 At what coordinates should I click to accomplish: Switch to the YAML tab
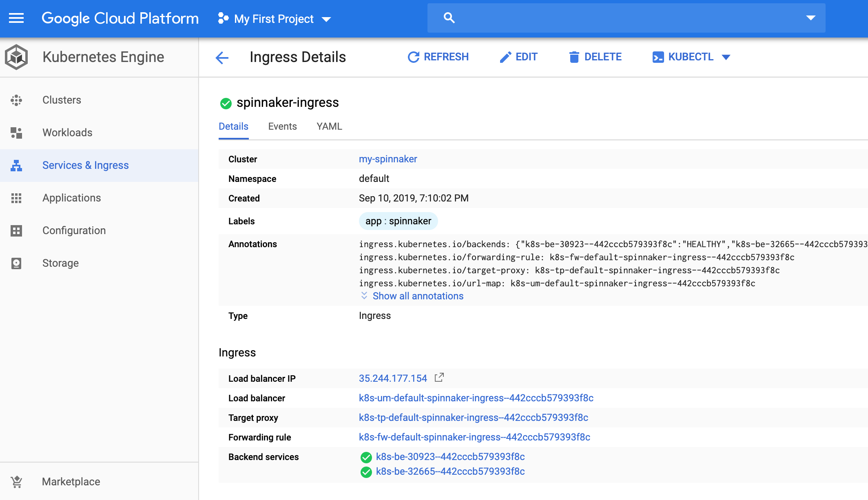coord(329,127)
